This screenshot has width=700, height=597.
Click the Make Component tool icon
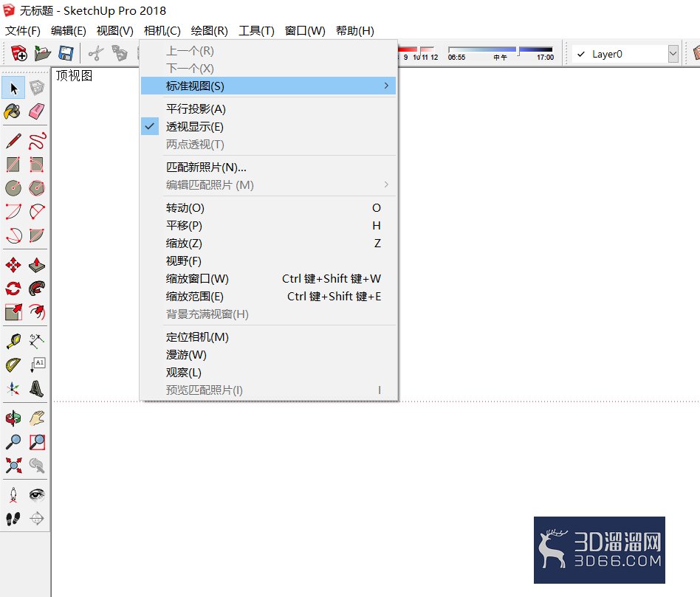tap(37, 88)
